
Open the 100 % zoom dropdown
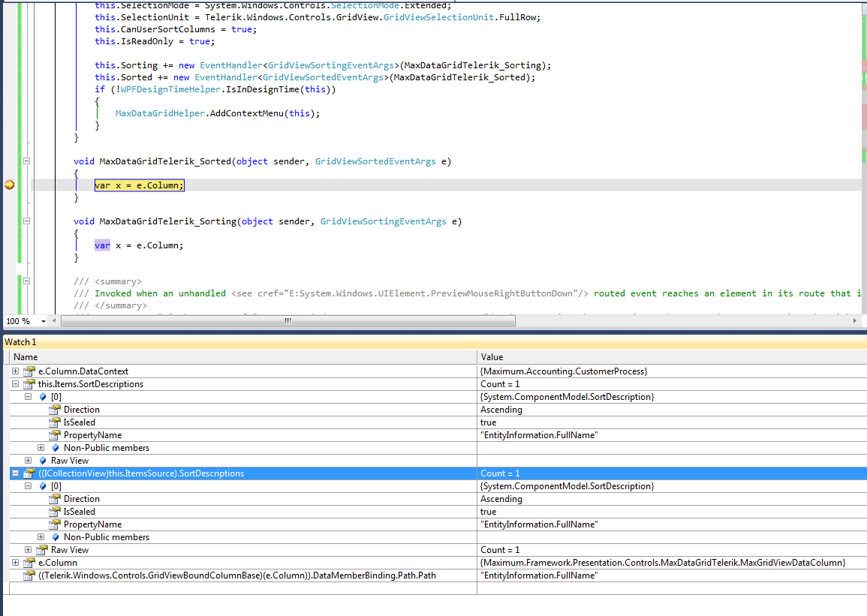[43, 321]
